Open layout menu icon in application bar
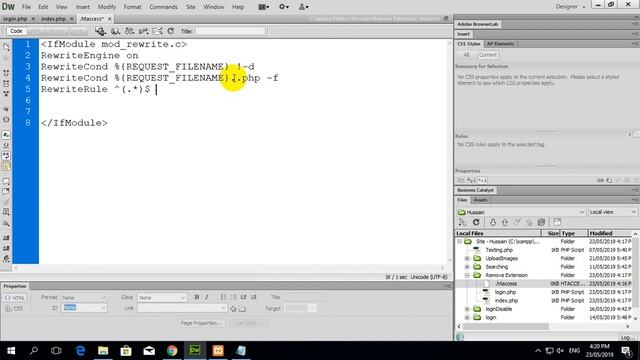 [x=264, y=7]
